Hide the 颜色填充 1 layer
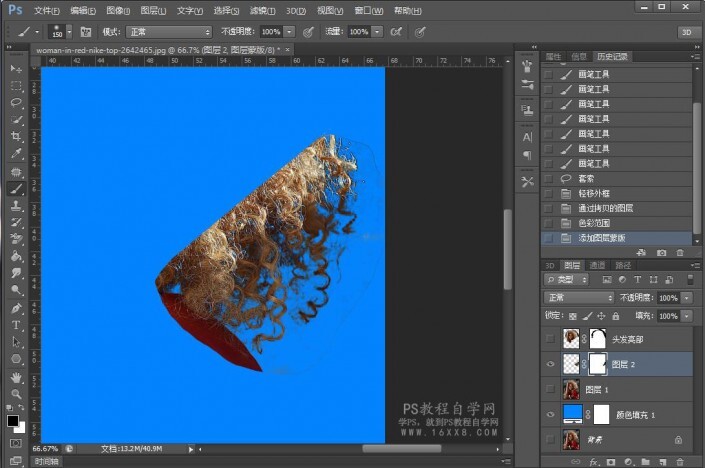This screenshot has height=468, width=705. (549, 413)
